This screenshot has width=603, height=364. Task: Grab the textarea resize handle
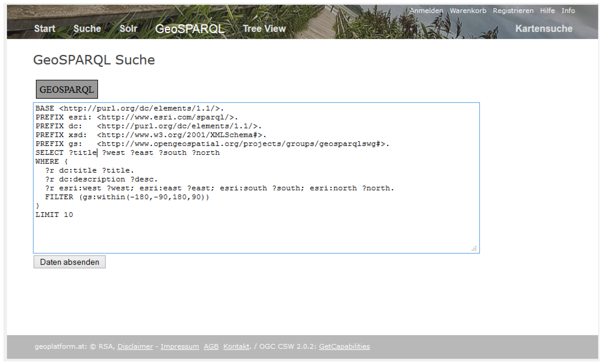pyautogui.click(x=474, y=249)
